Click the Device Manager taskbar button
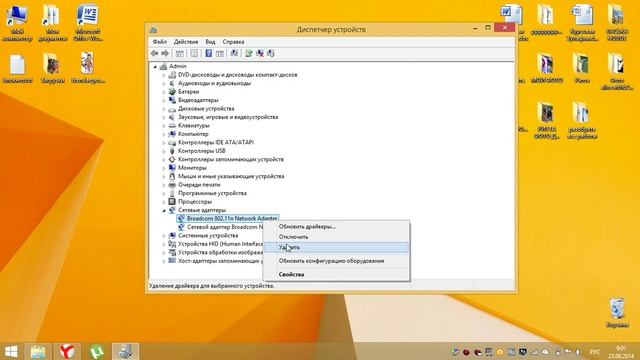This screenshot has height=360, width=640. click(126, 351)
